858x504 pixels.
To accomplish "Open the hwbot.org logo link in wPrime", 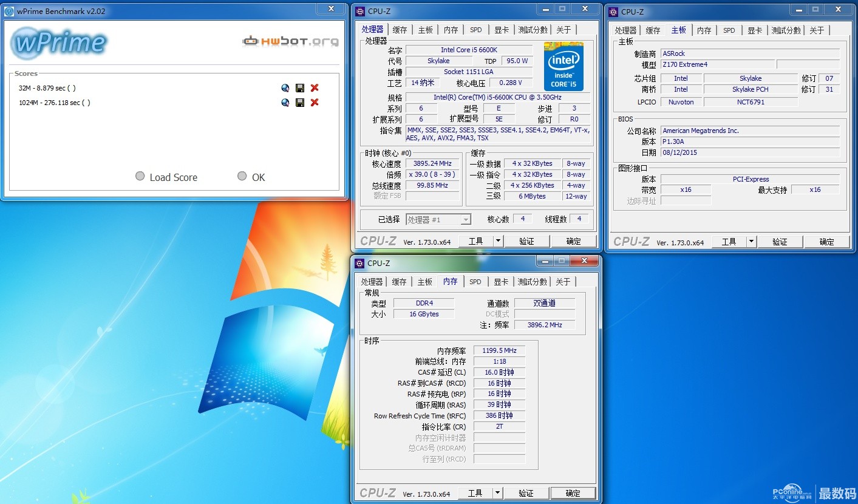I will click(x=291, y=41).
